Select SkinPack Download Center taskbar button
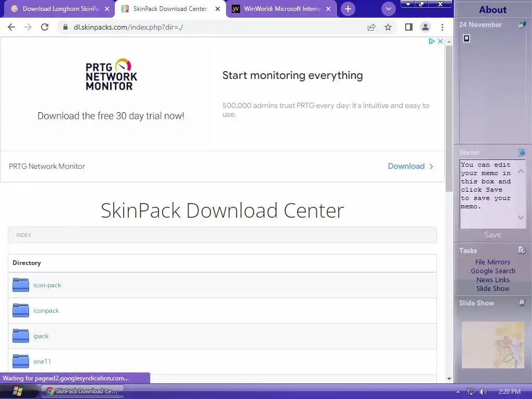532x399 pixels. coord(83,392)
